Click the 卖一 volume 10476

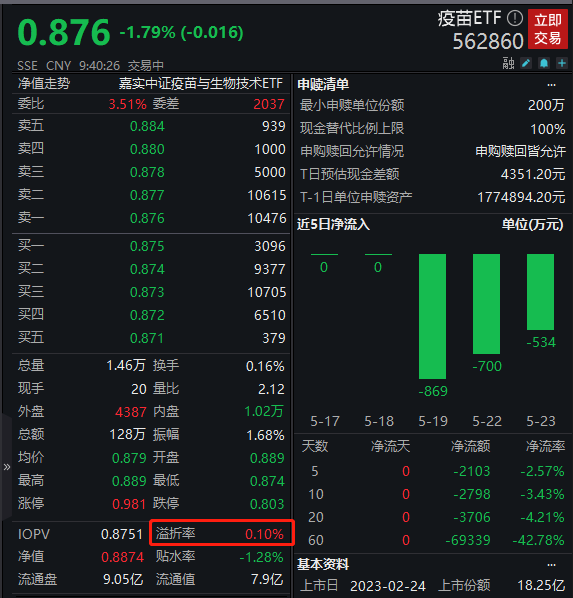[267, 218]
